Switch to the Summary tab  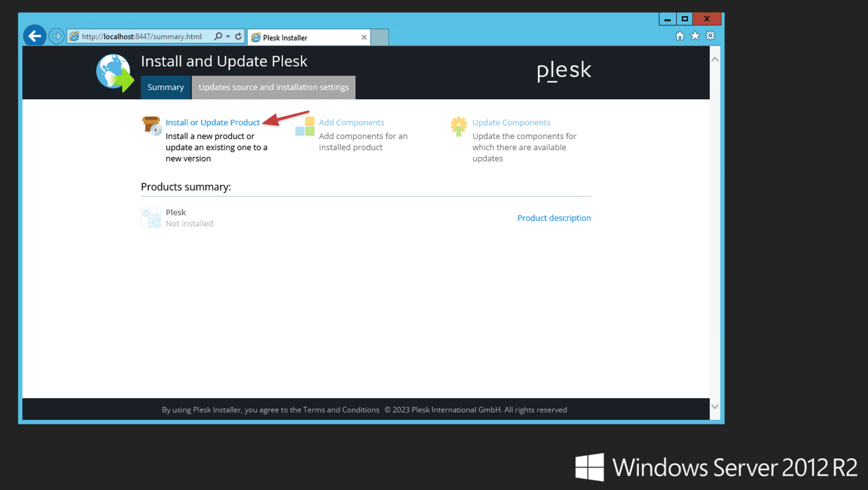click(x=166, y=87)
